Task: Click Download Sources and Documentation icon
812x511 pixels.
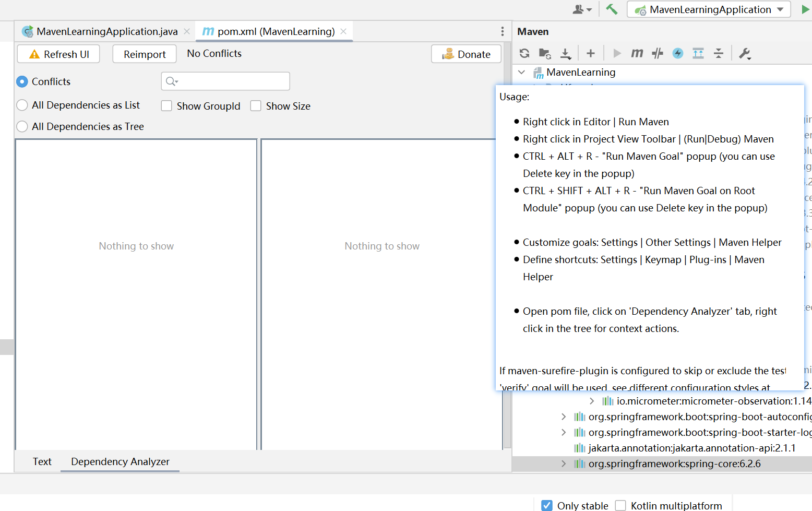Action: (x=566, y=53)
